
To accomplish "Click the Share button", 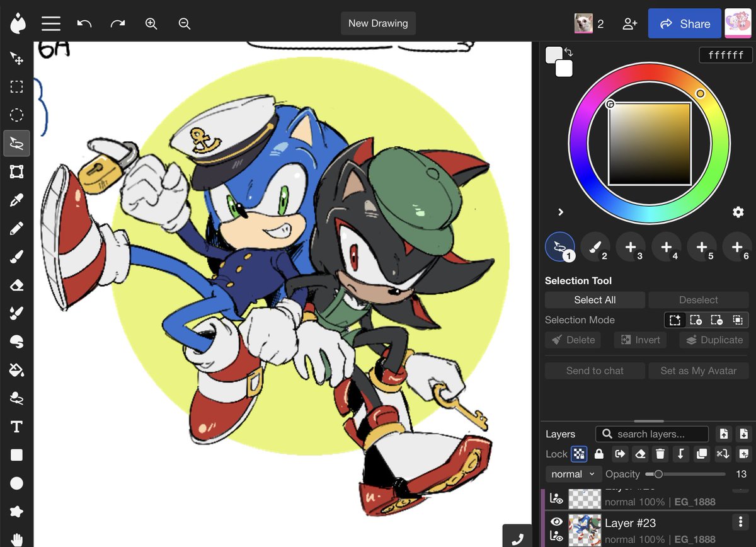I will tap(685, 23).
